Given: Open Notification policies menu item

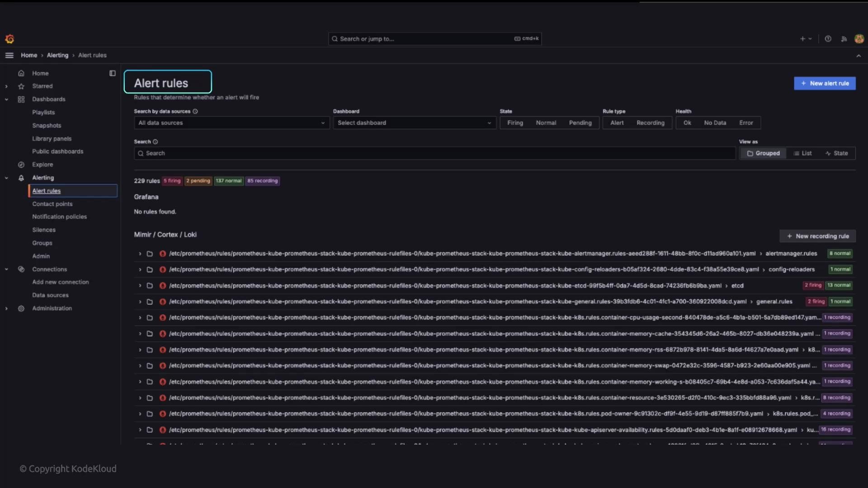Looking at the screenshot, I should 59,217.
